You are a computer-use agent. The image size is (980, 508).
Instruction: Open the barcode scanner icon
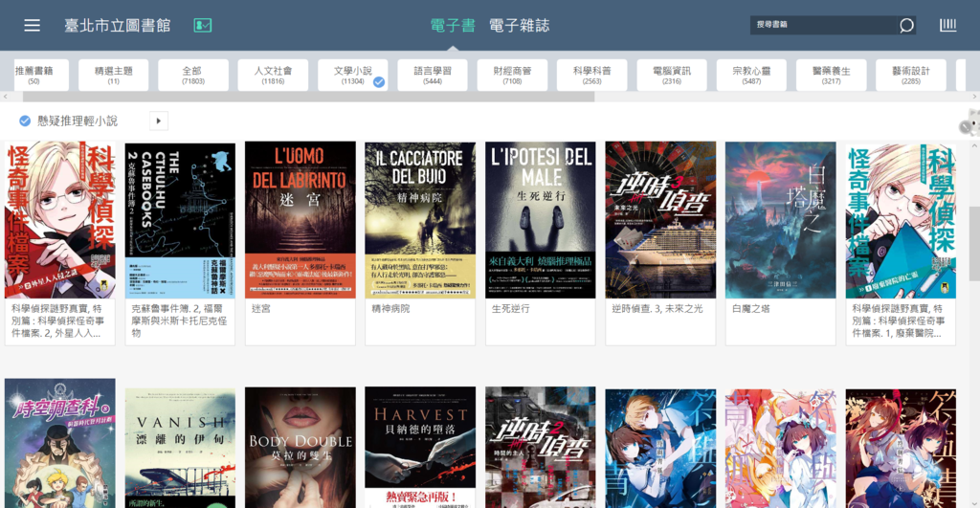click(x=947, y=25)
